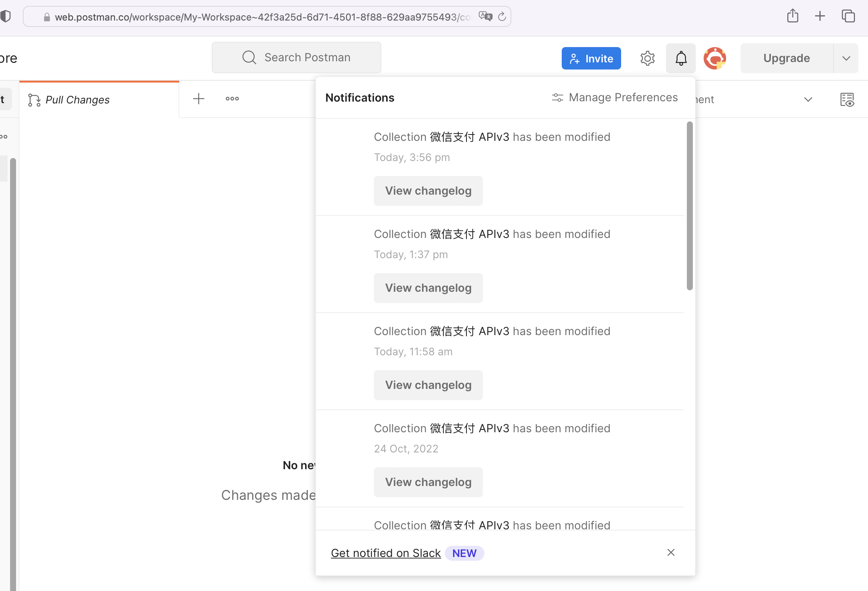View changelog for 3:56 pm notification

click(x=428, y=191)
